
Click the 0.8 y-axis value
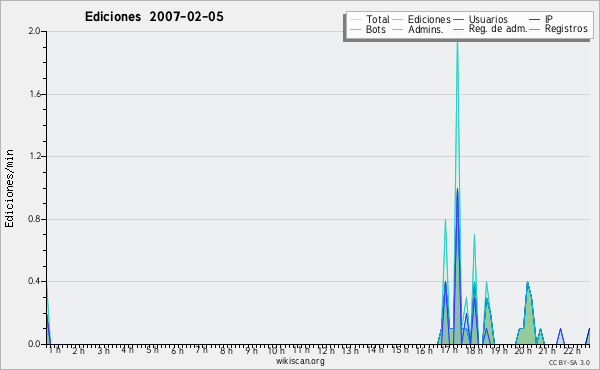[x=34, y=219]
